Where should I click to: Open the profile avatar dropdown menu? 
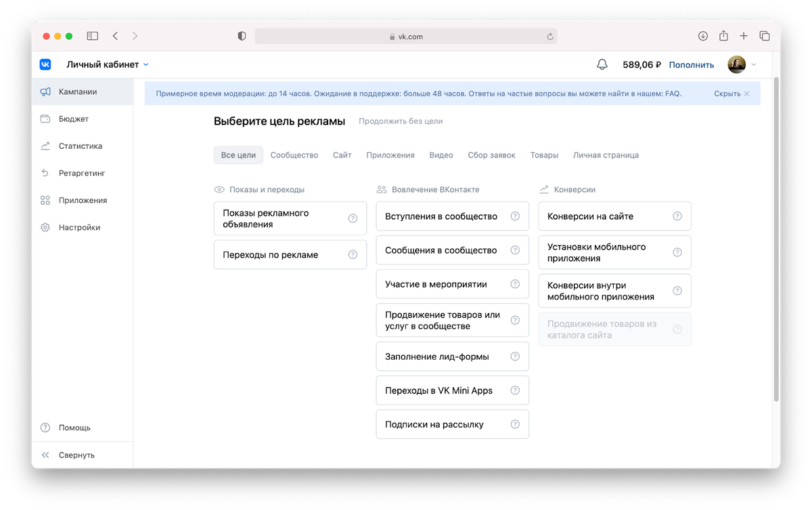click(738, 64)
